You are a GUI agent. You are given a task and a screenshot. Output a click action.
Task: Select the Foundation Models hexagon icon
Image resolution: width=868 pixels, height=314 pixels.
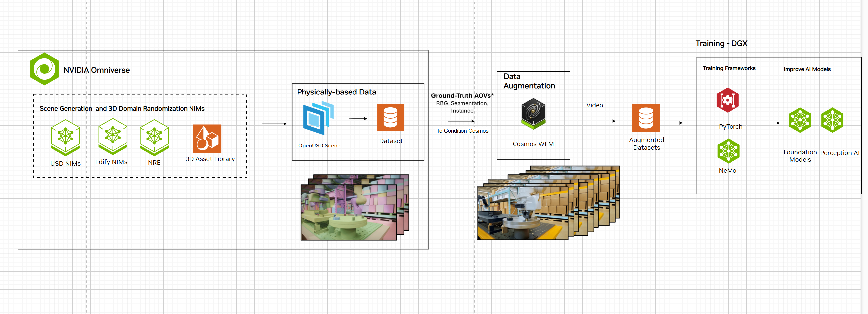(x=800, y=120)
